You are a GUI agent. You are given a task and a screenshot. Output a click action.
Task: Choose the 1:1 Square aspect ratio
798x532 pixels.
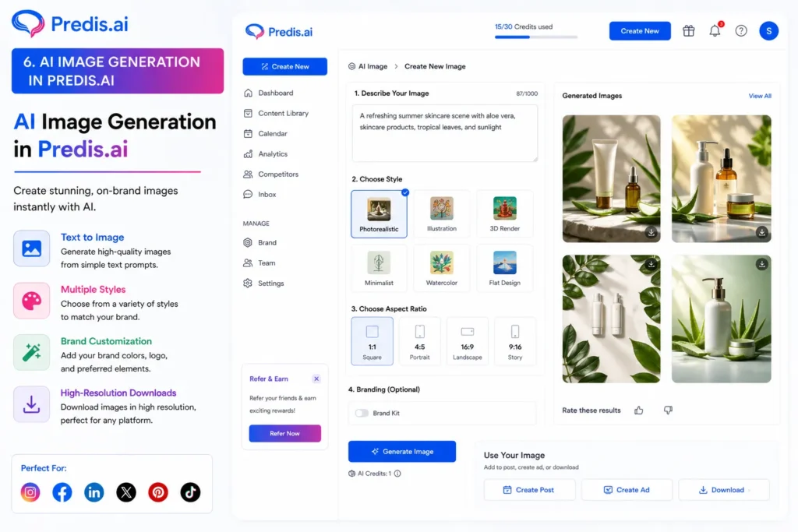point(372,341)
